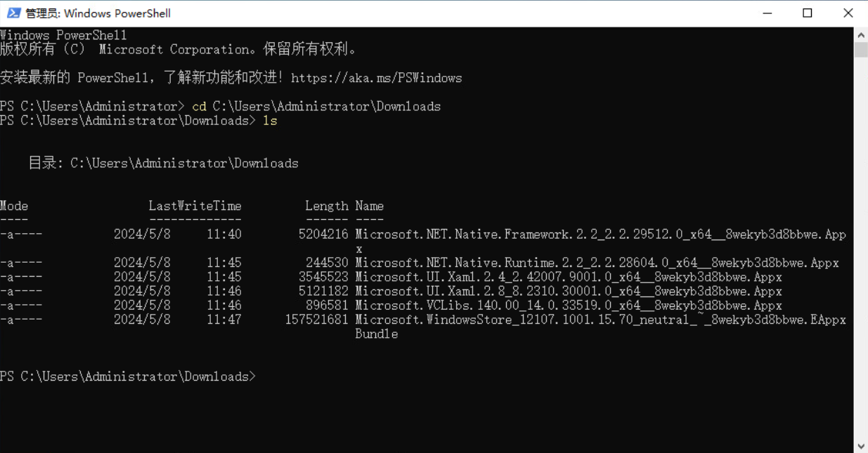
Task: Click the empty scrollbar track below the thumb
Action: coord(861,246)
